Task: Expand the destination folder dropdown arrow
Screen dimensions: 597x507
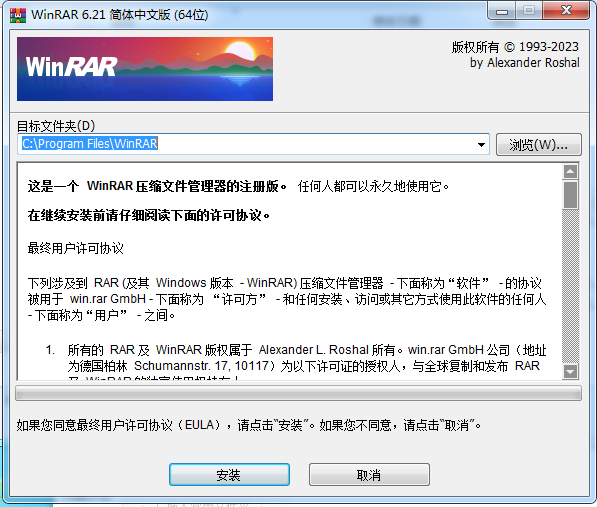Action: (481, 144)
